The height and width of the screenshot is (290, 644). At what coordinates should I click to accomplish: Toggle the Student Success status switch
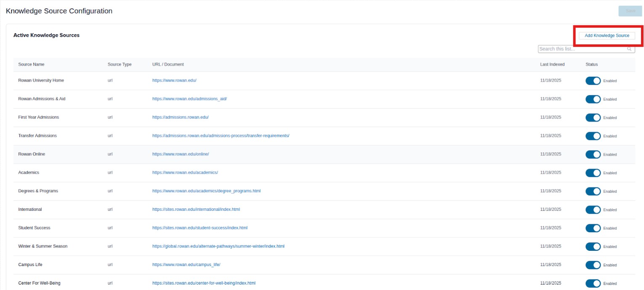point(593,228)
